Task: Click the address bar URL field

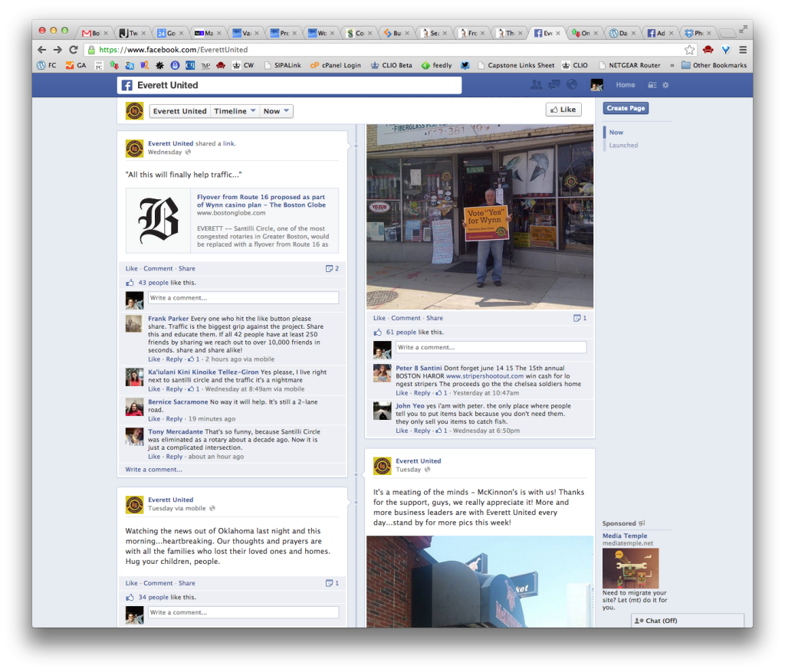Action: click(x=386, y=50)
